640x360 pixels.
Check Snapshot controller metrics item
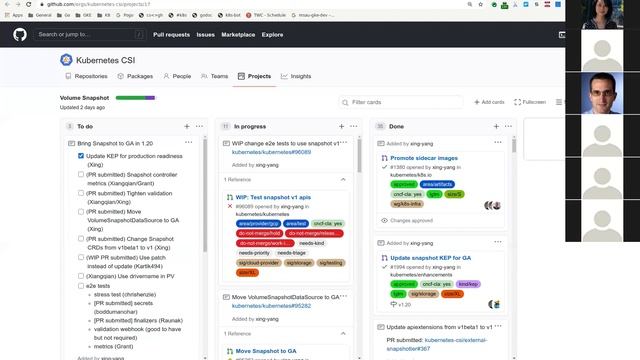(x=81, y=174)
